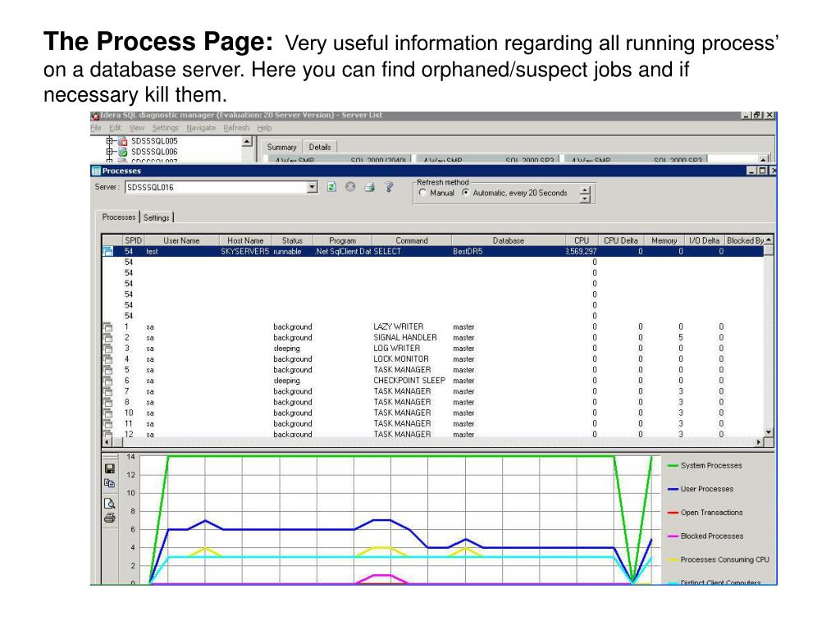Open help via question mark icon
Screen dimensions: 840x630
[390, 187]
